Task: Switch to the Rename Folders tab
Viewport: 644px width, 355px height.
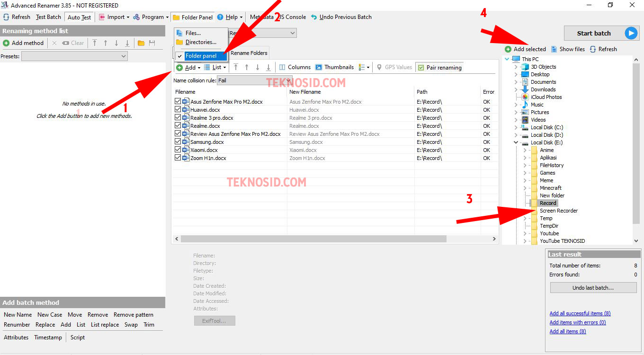Action: (249, 53)
